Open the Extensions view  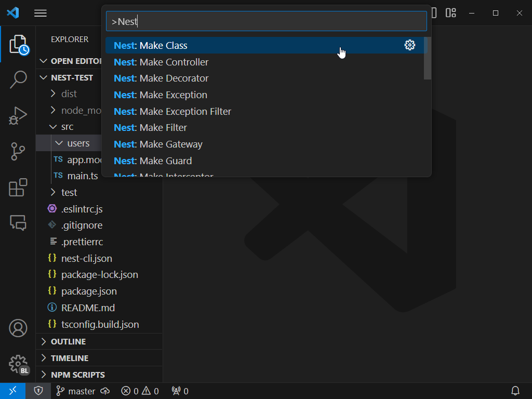pos(18,187)
